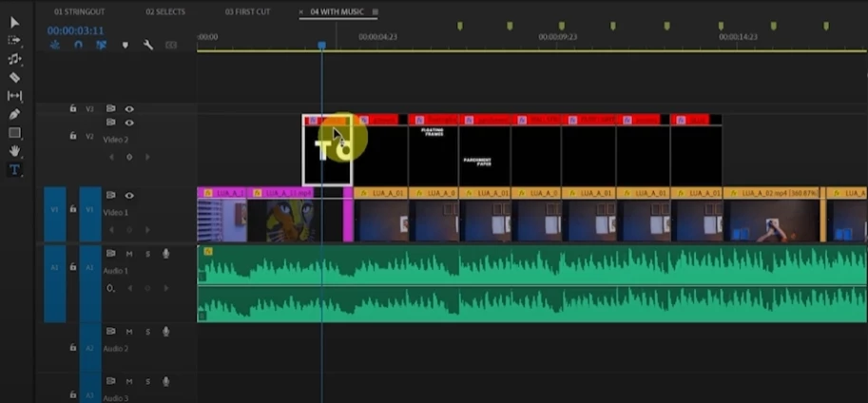Viewport: 868px width, 403px height.
Task: Click the playhead timecode 00:00:03:11
Action: coord(75,30)
